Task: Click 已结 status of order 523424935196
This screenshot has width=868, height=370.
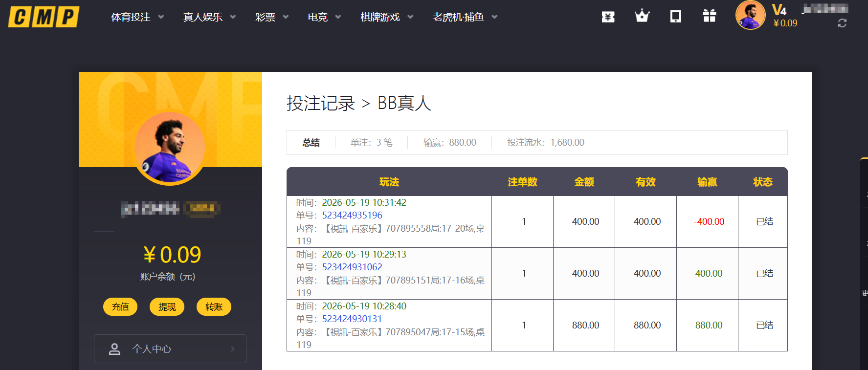Action: 764,221
